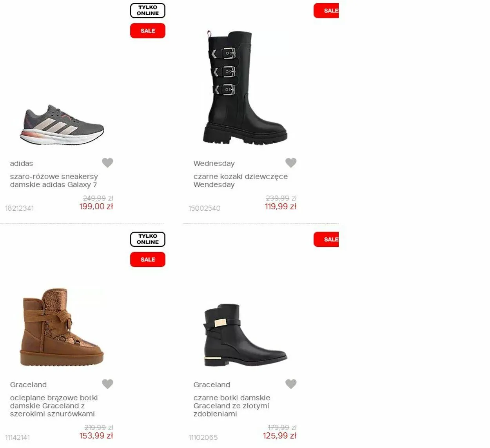Tap heart for Graceland black ankle boots
The height and width of the screenshot is (448, 490).
pyautogui.click(x=291, y=384)
